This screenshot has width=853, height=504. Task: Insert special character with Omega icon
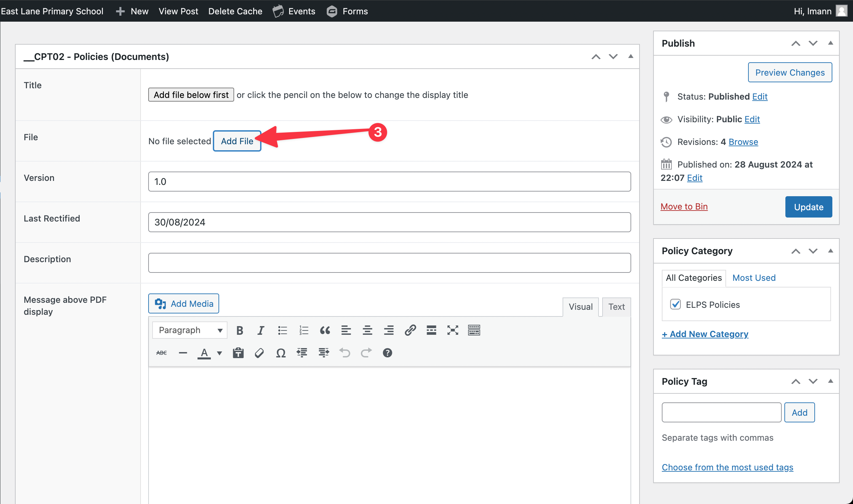[280, 353]
